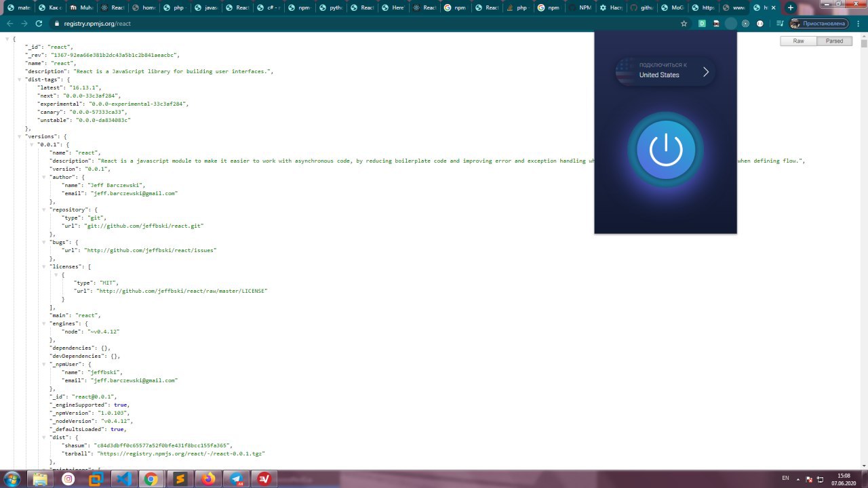Open Telegram from the taskbar
The image size is (868, 488).
click(236, 479)
